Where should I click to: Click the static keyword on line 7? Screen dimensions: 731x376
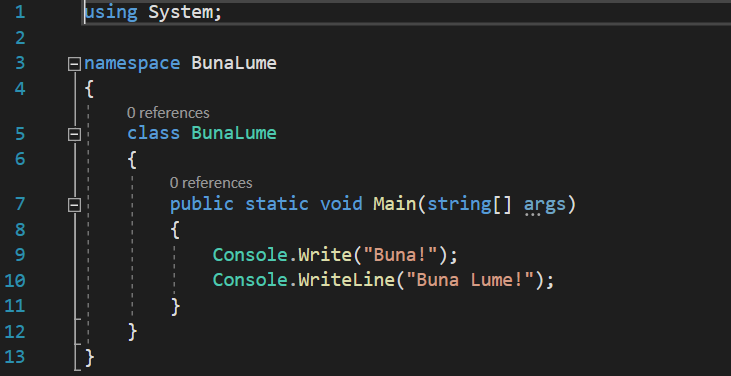277,204
